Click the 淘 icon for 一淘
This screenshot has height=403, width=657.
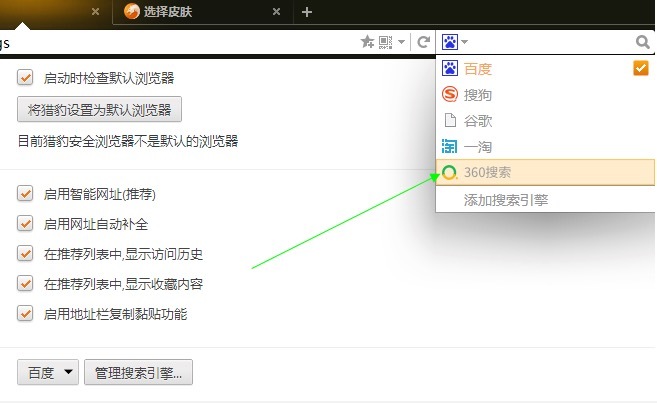pos(450,146)
